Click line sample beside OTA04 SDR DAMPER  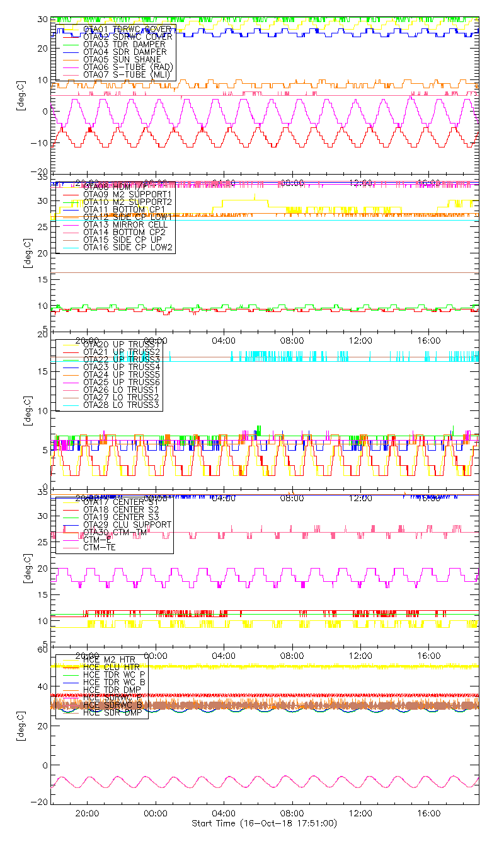pyautogui.click(x=70, y=52)
